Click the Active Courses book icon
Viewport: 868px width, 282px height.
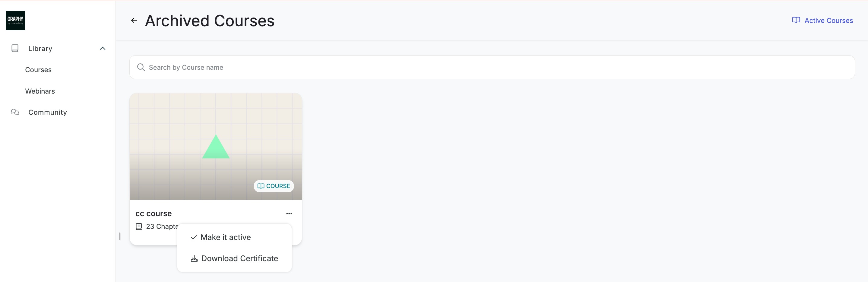tap(796, 20)
